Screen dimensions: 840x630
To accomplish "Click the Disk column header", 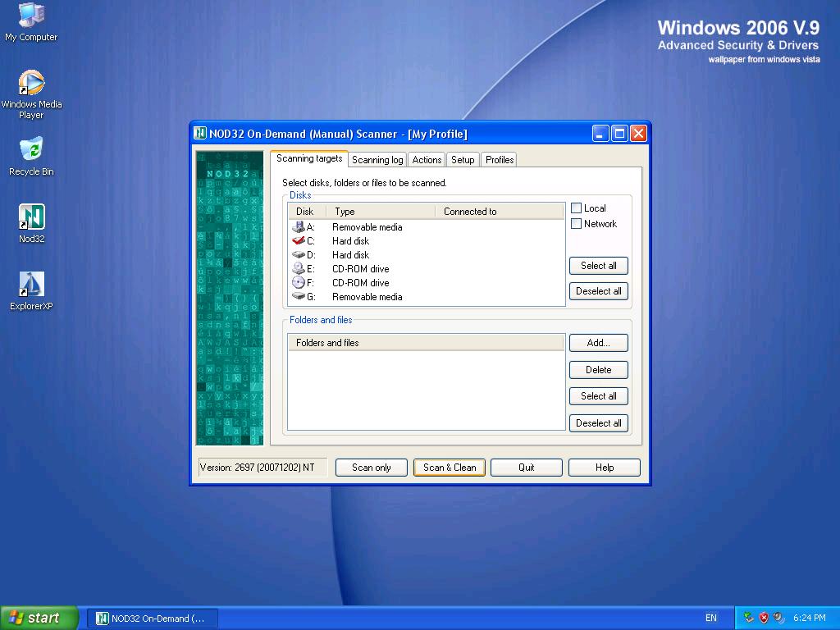I will [x=307, y=211].
